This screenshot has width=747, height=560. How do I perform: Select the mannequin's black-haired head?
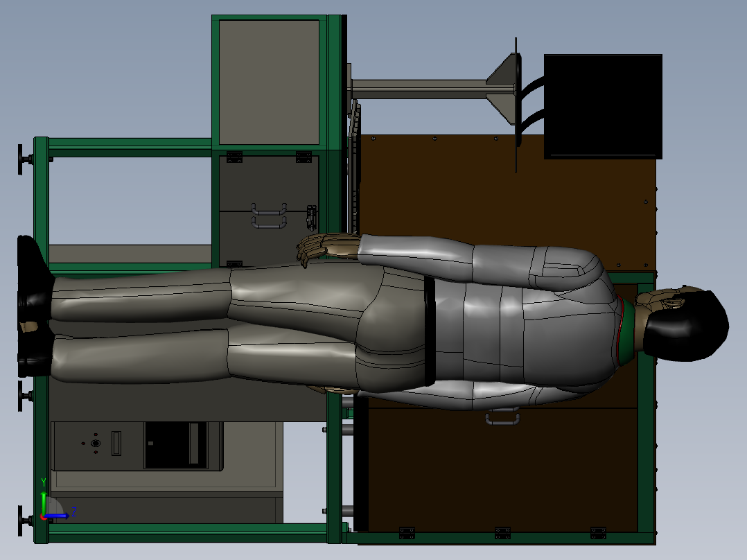tap(685, 324)
